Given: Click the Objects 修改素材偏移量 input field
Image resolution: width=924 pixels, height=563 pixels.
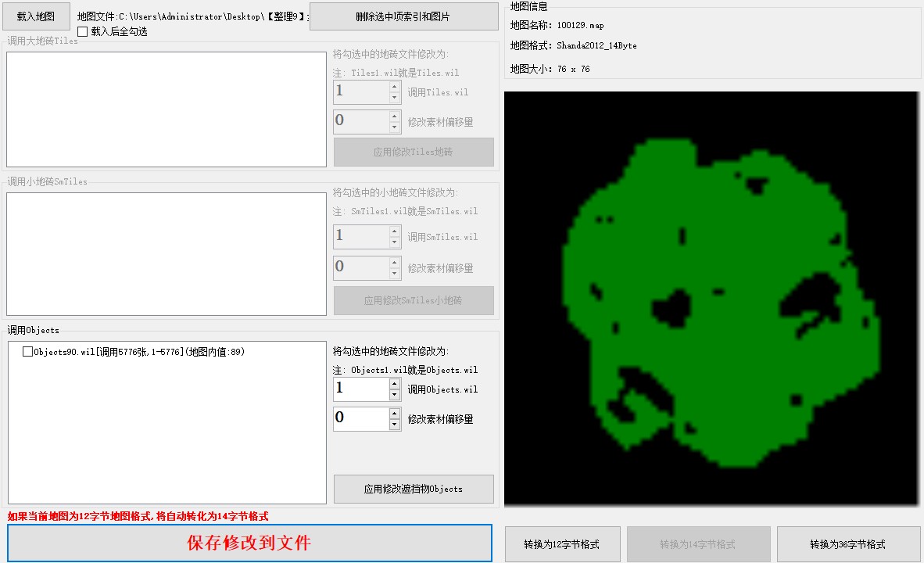Looking at the screenshot, I should tap(360, 418).
